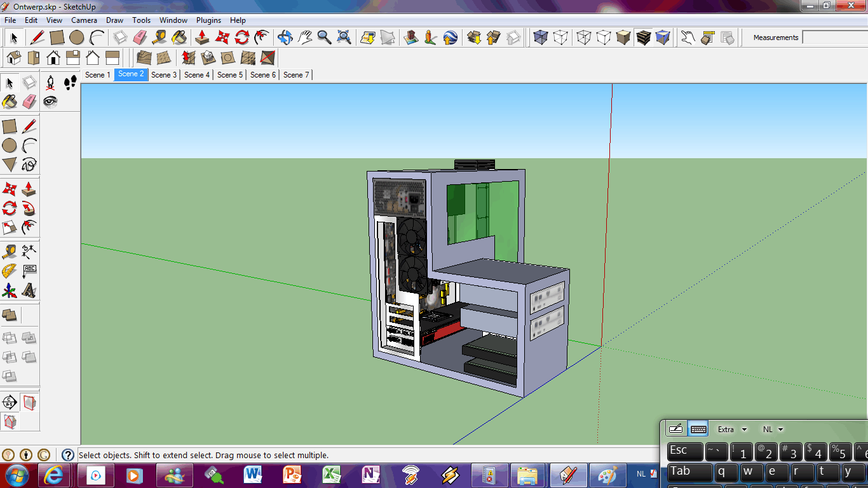Open the NL language dropdown on keyboard panel
Viewport: 868px width, 488px height.
pyautogui.click(x=773, y=430)
